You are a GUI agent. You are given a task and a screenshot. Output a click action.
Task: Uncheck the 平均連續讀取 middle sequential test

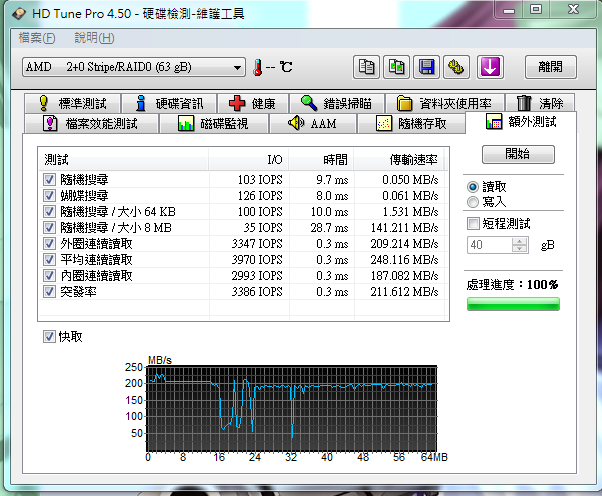click(x=49, y=260)
